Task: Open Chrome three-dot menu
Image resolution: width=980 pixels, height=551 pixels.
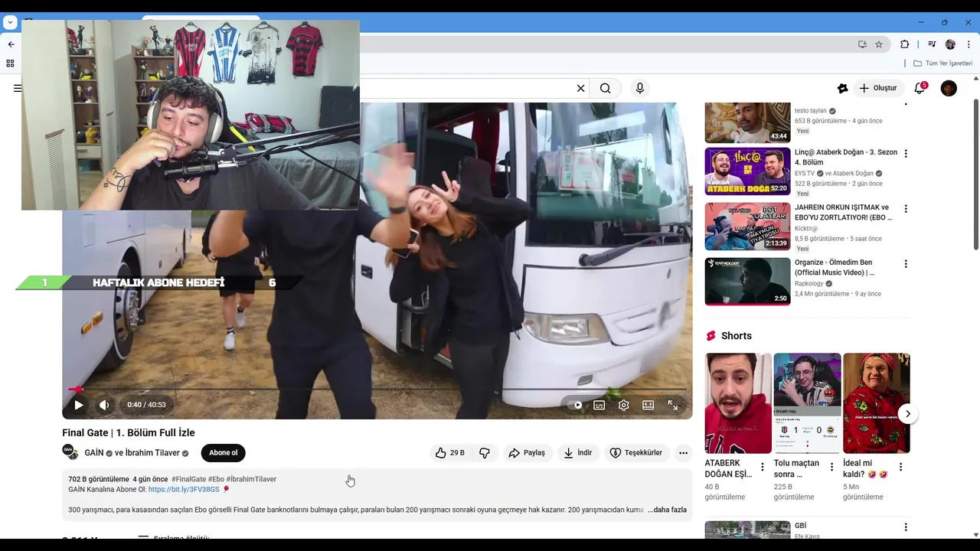Action: 969,44
